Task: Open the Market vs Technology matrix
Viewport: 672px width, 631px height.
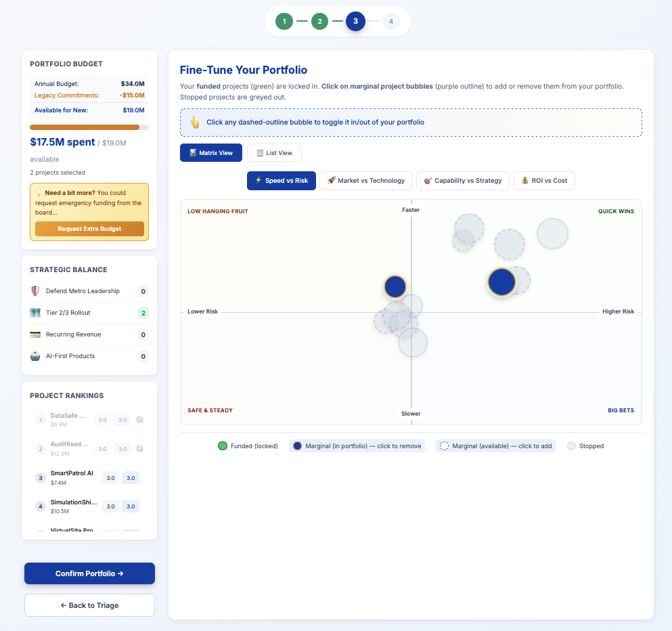Action: point(365,181)
